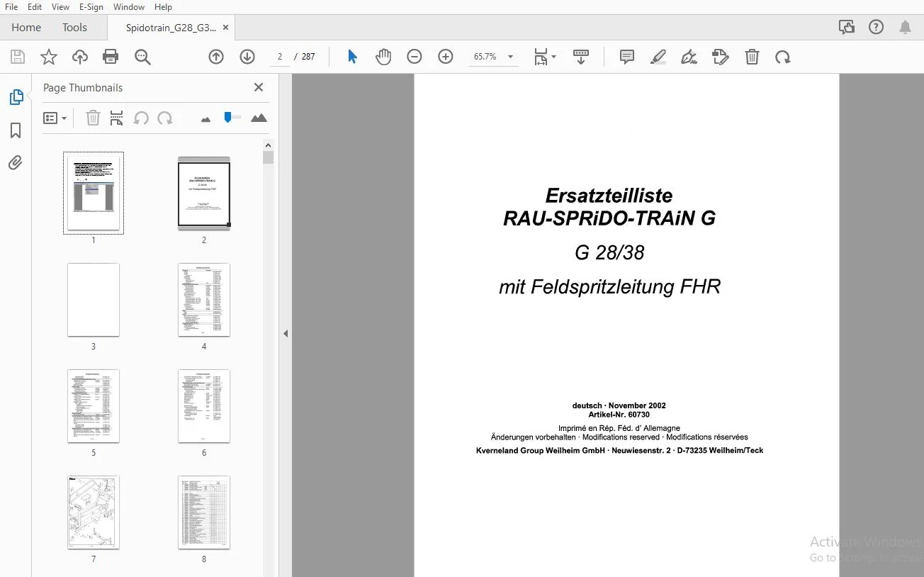The width and height of the screenshot is (924, 577).
Task: Zoom out with the minus icon
Action: tap(415, 57)
